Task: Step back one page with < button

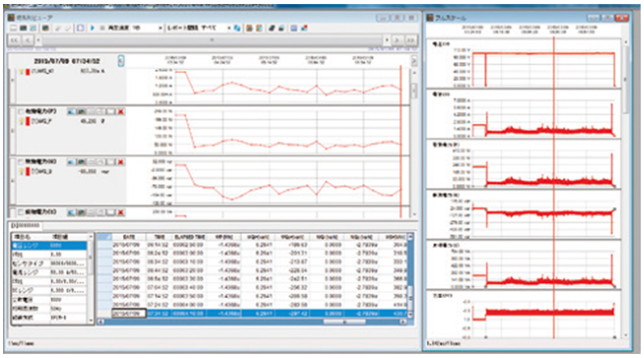Action: (x=28, y=40)
